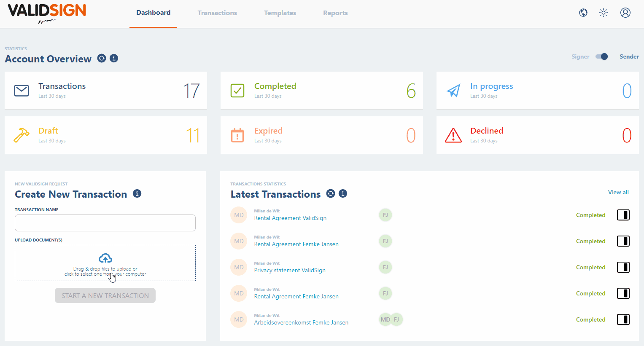Click the ValidSign logo
This screenshot has width=644, height=346.
coord(47,13)
